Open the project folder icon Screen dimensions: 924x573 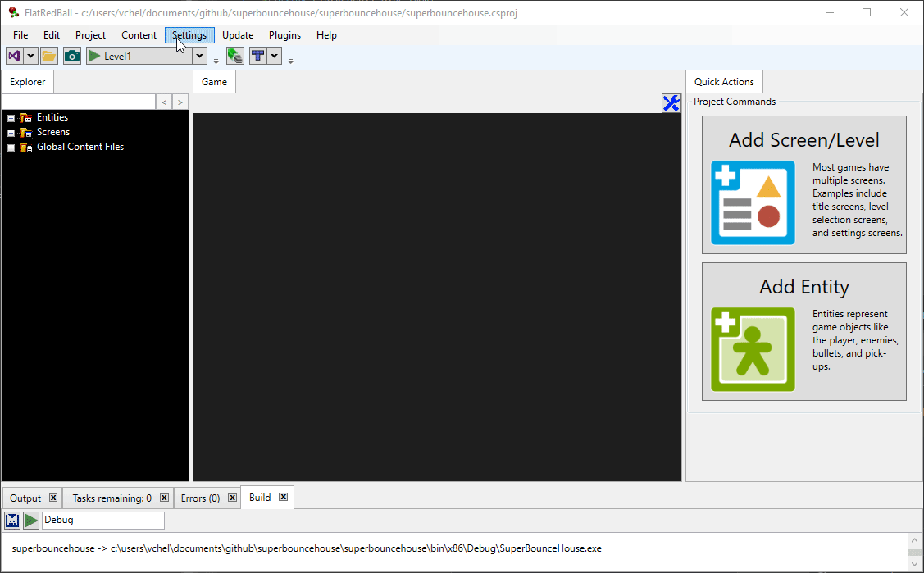point(49,56)
